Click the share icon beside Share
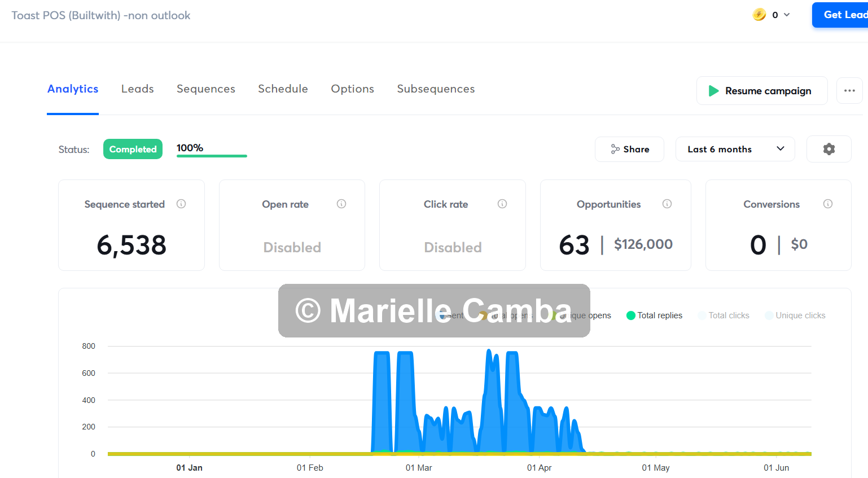This screenshot has width=868, height=478. pos(615,149)
